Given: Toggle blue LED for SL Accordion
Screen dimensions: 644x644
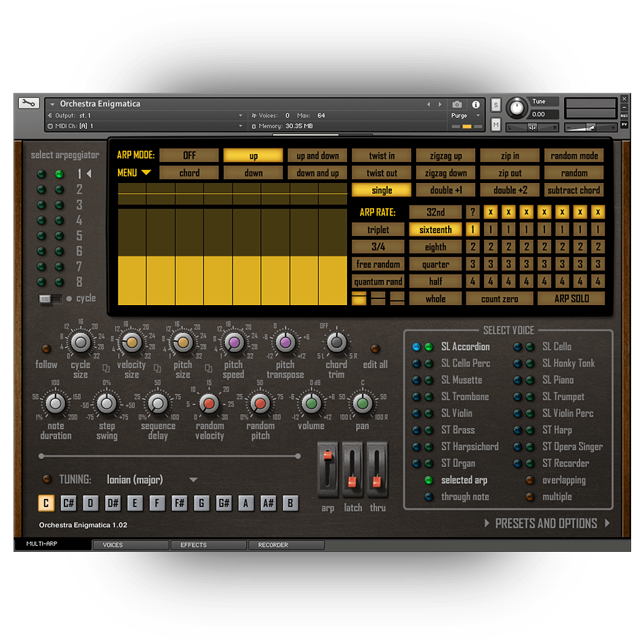Looking at the screenshot, I should (x=416, y=346).
